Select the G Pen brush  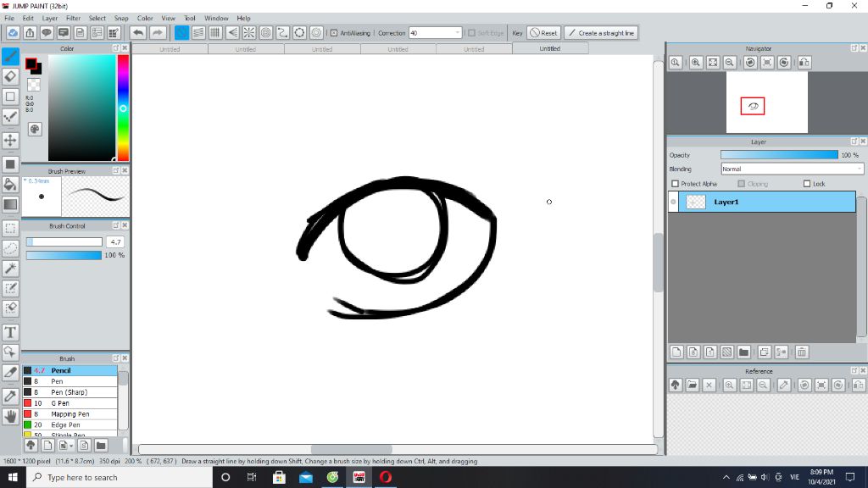70,403
